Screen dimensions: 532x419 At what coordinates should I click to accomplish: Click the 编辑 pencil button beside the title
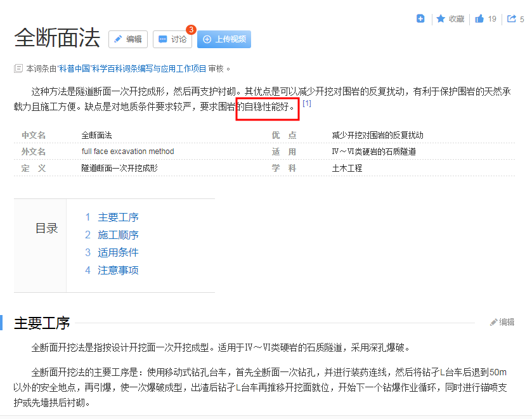point(128,39)
